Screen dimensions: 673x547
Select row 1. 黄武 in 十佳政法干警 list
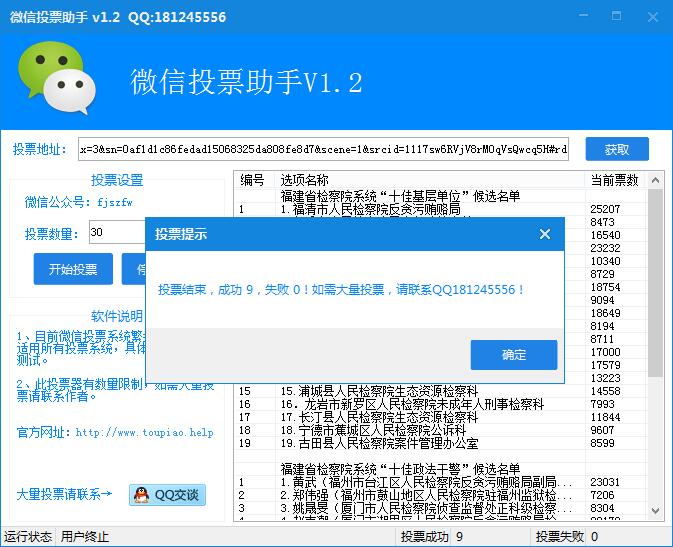click(440, 482)
